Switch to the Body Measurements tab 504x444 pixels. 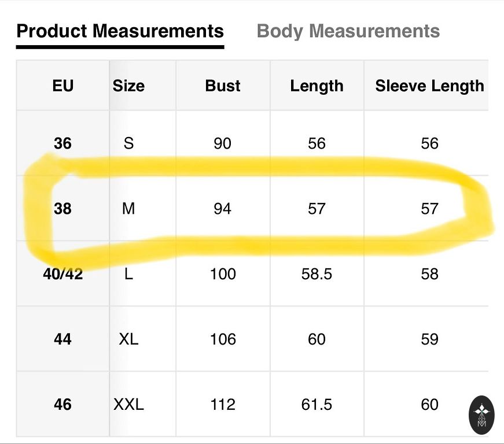pyautogui.click(x=348, y=31)
